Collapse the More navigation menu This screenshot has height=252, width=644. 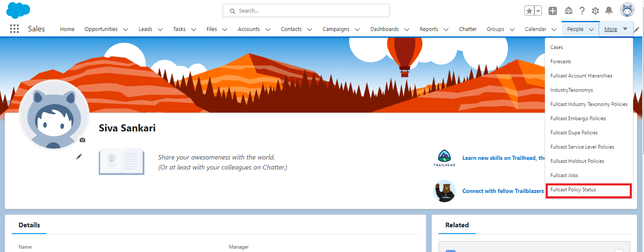point(616,29)
